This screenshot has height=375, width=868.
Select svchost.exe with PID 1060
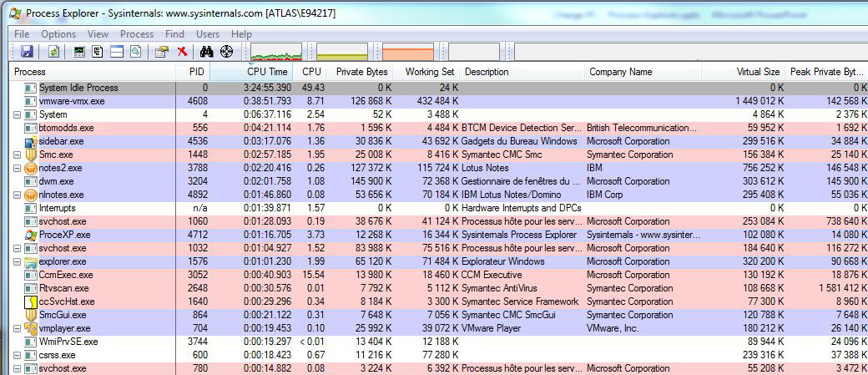click(x=439, y=221)
